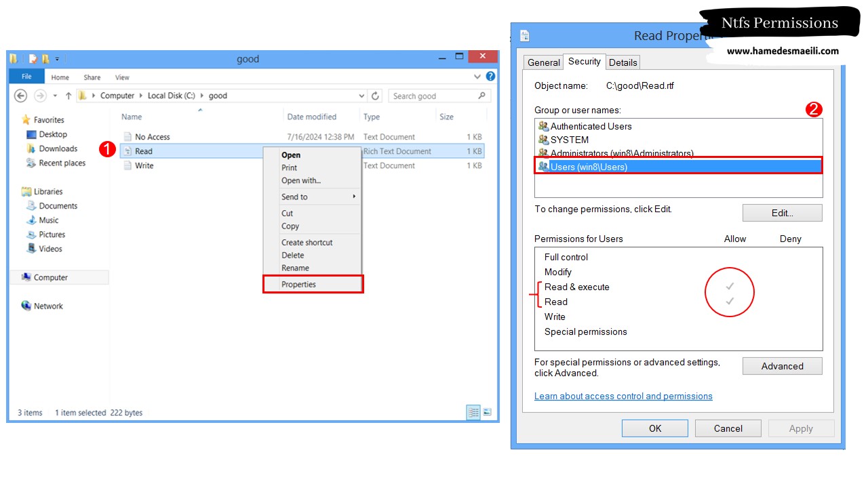Click the Libraries heading in sidebar

(42, 192)
